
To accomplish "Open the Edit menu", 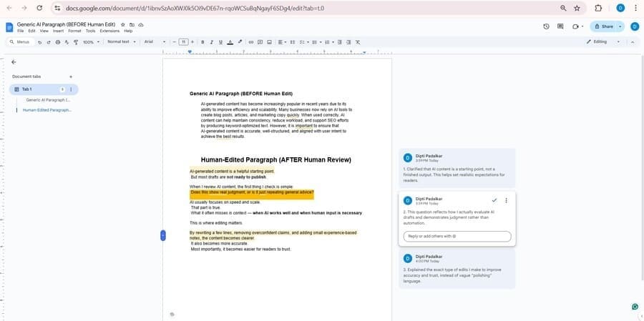I will [x=31, y=31].
